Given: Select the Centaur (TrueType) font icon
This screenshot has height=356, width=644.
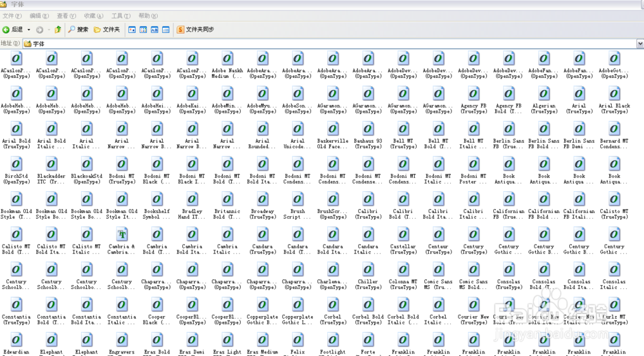Looking at the screenshot, I should [438, 235].
